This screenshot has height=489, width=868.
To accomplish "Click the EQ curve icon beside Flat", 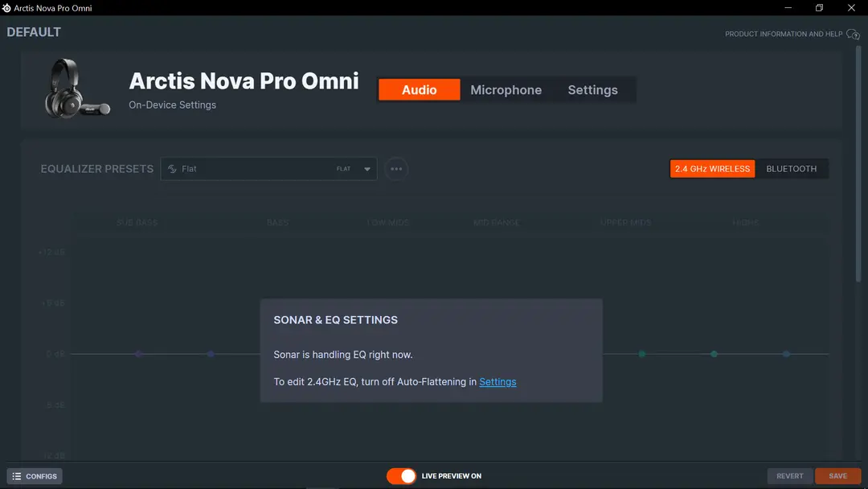I will (x=172, y=169).
